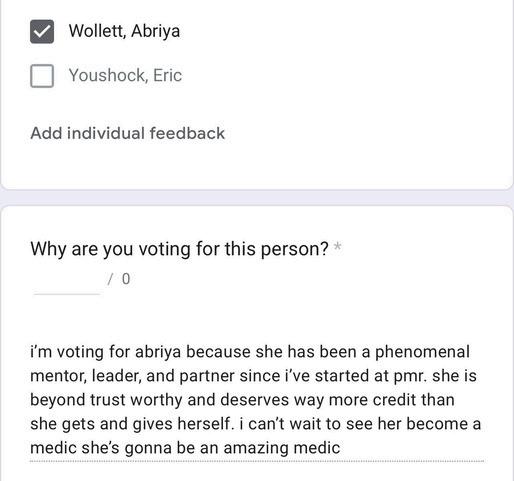Click the empty box icon beside Youshock
This screenshot has height=481, width=514.
point(42,76)
